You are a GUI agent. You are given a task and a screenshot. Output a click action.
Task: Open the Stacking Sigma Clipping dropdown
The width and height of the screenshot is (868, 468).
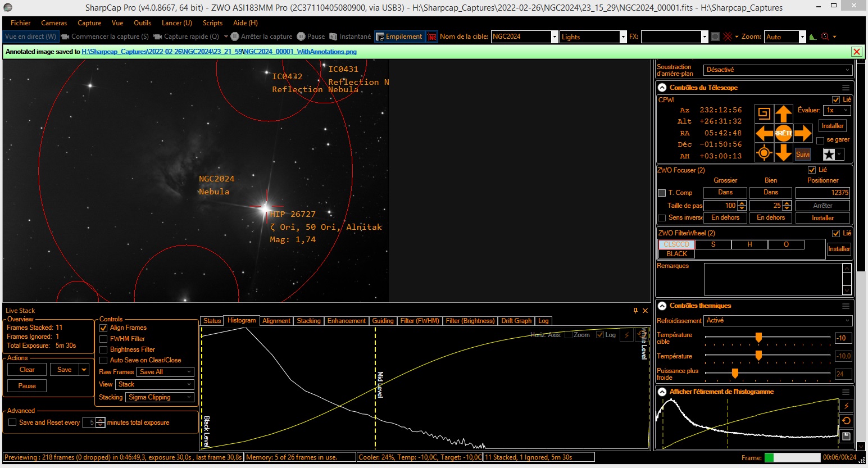click(x=160, y=397)
